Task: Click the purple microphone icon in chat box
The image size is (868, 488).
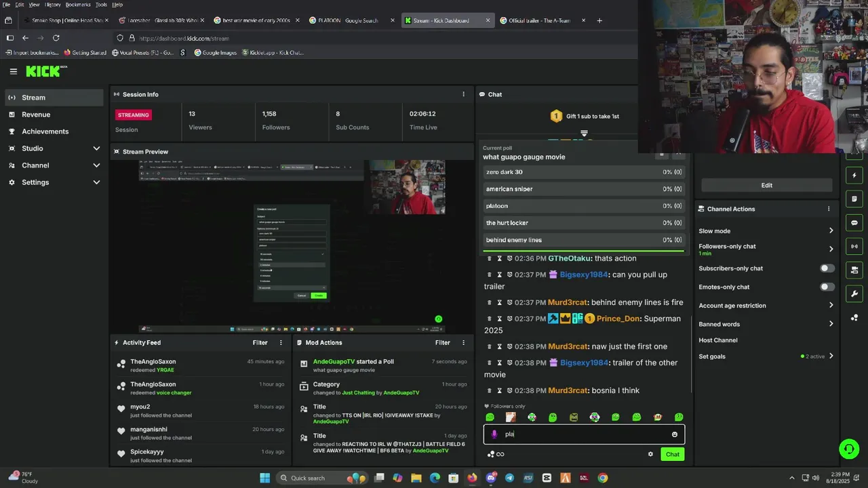Action: click(x=494, y=434)
